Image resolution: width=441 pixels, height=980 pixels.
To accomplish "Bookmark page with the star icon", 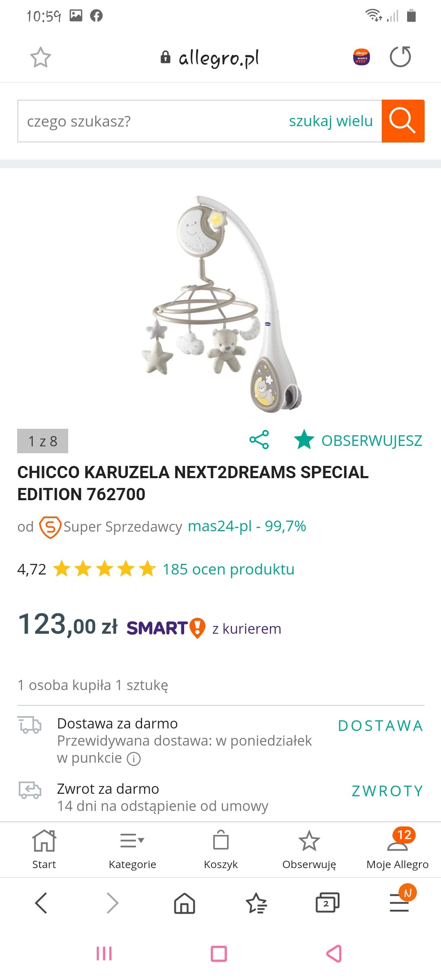I will pos(40,57).
